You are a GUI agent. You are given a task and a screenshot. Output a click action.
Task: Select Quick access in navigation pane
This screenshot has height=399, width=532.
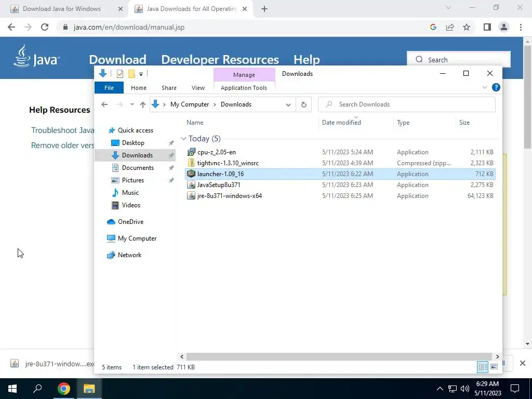136,130
